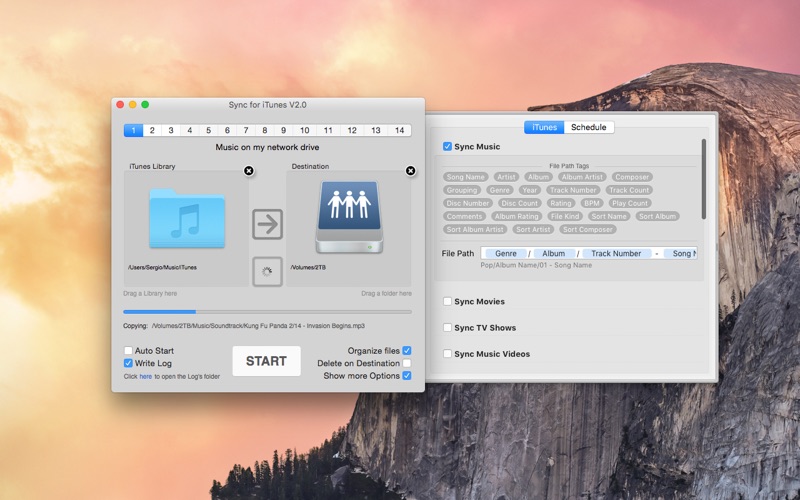Select sync profile tab 1
This screenshot has width=800, height=500.
pyautogui.click(x=134, y=130)
